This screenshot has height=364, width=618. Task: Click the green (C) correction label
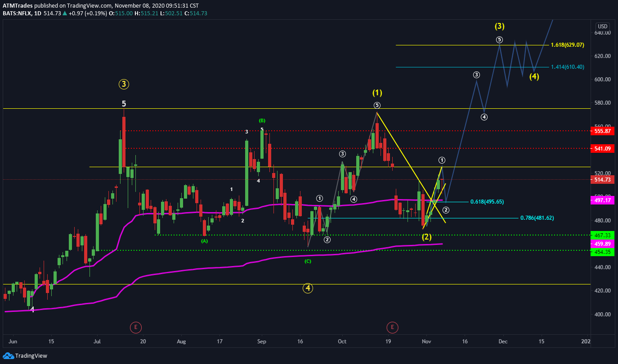point(308,261)
